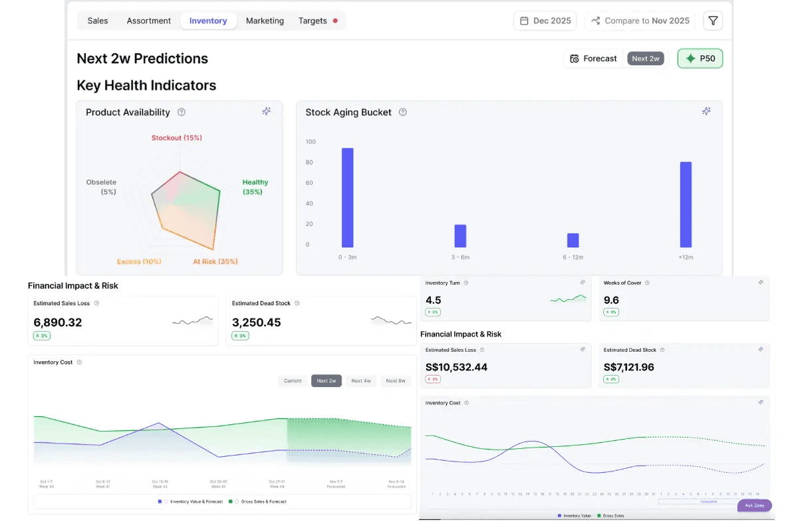Toggle the Inventory Value & Forecast checkbox
The width and height of the screenshot is (798, 532).
tap(166, 501)
